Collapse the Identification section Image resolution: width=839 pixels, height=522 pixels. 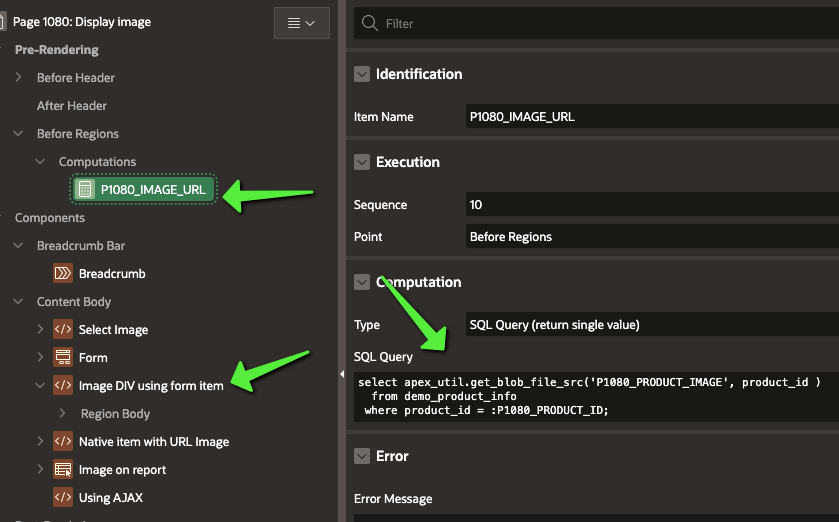click(x=362, y=74)
